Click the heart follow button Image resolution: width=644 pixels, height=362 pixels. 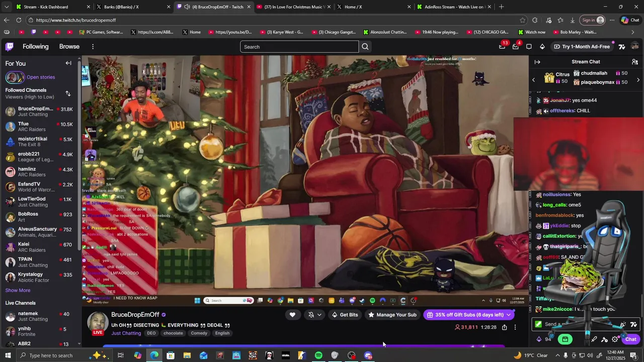[292, 315]
